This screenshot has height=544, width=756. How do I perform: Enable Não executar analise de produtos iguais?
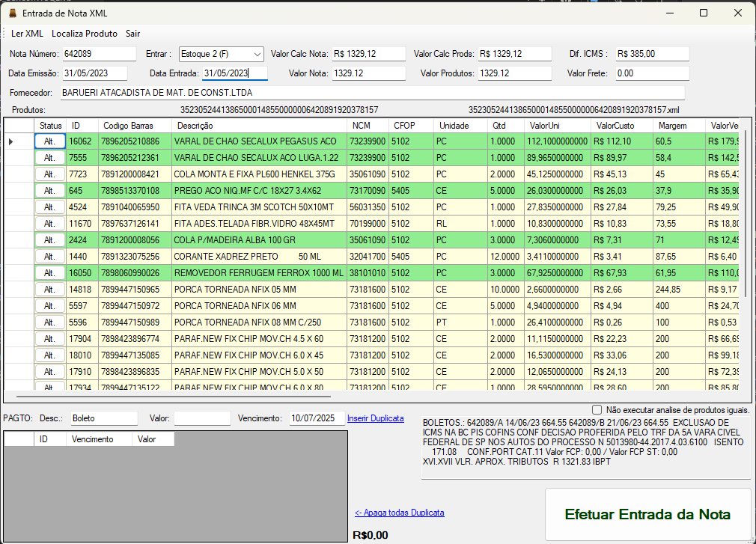pyautogui.click(x=597, y=410)
